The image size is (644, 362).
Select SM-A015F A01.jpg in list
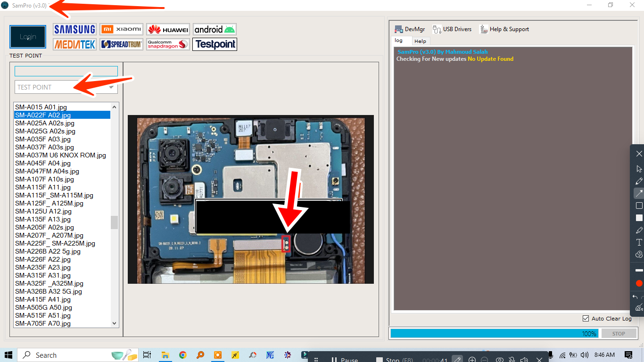[x=62, y=107]
